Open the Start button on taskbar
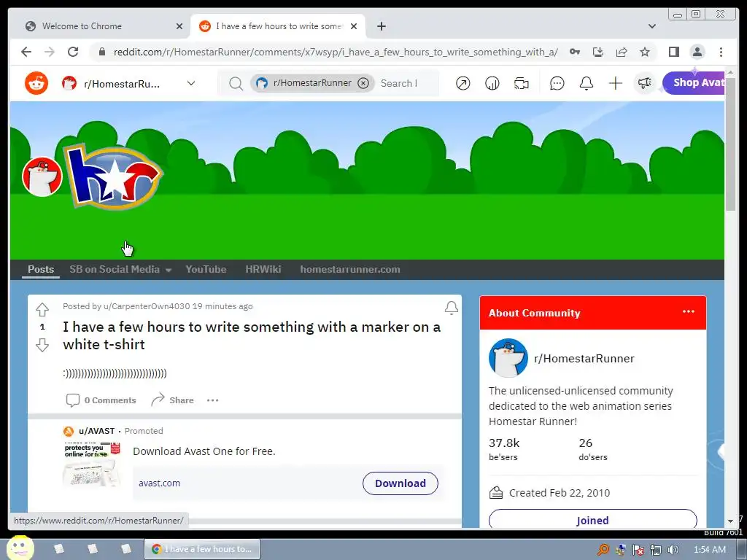 [20, 548]
